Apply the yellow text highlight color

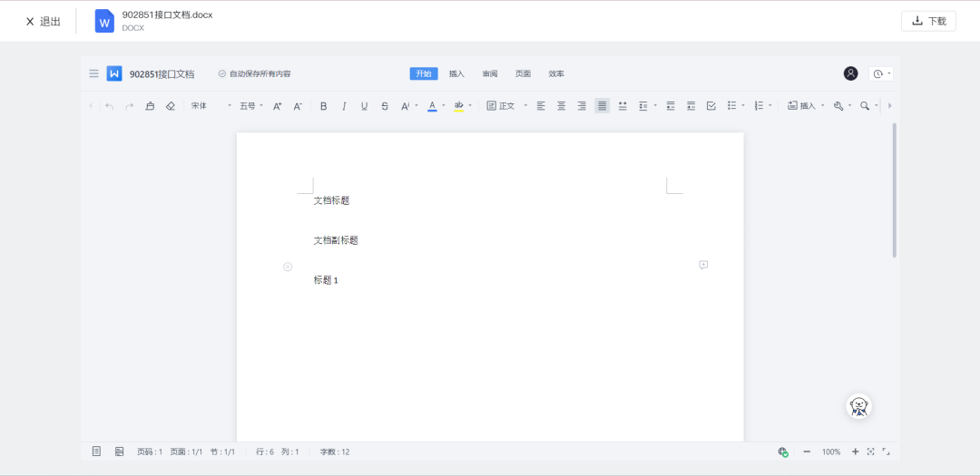click(459, 106)
